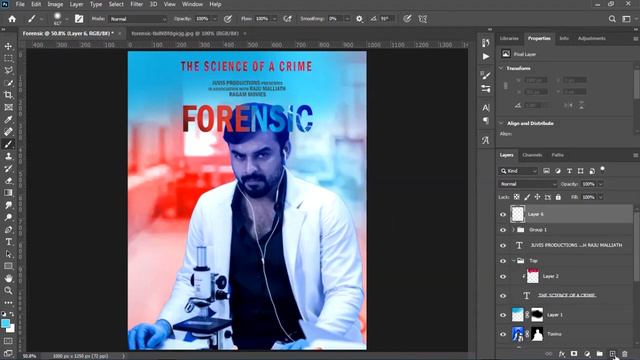
Task: Select the Frame tool
Action: pos(8,107)
